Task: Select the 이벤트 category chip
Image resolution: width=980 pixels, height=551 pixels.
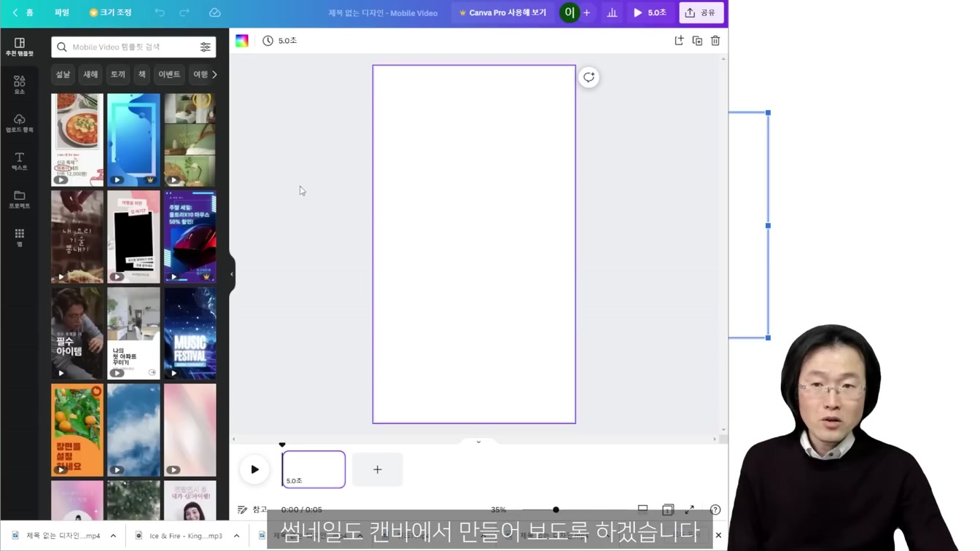Action: (169, 74)
